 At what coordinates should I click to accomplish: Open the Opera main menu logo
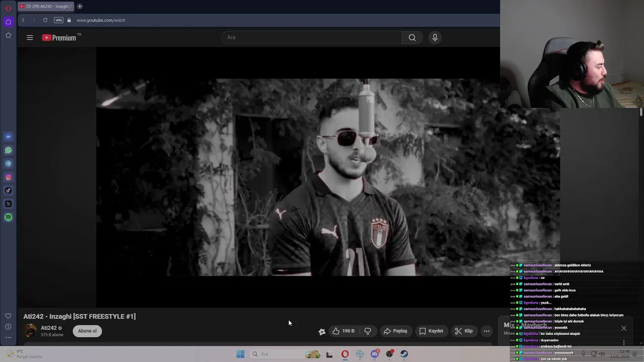tap(8, 8)
